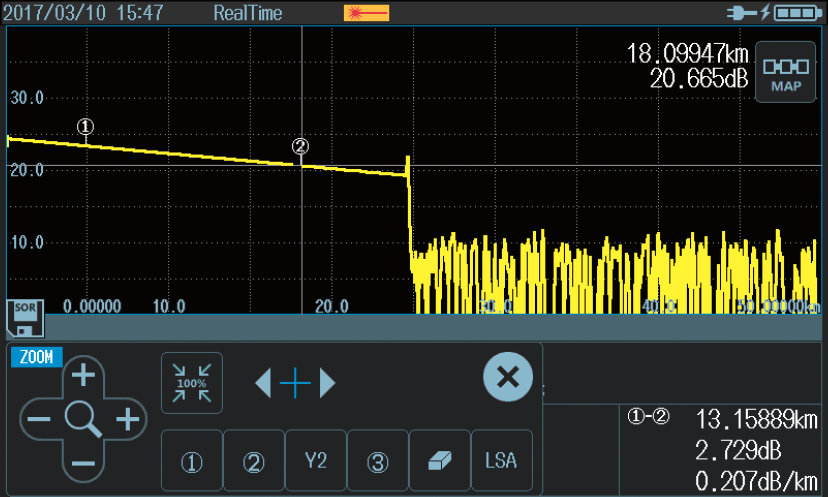The image size is (828, 497).
Task: Open the MAP view button
Action: pos(785,73)
